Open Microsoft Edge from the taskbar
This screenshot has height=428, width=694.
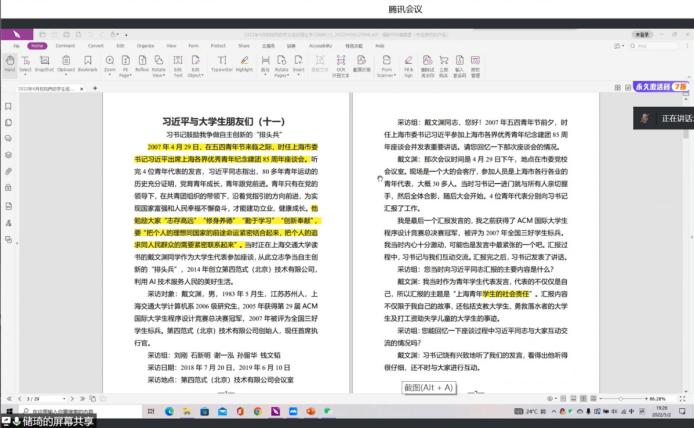pos(169,411)
